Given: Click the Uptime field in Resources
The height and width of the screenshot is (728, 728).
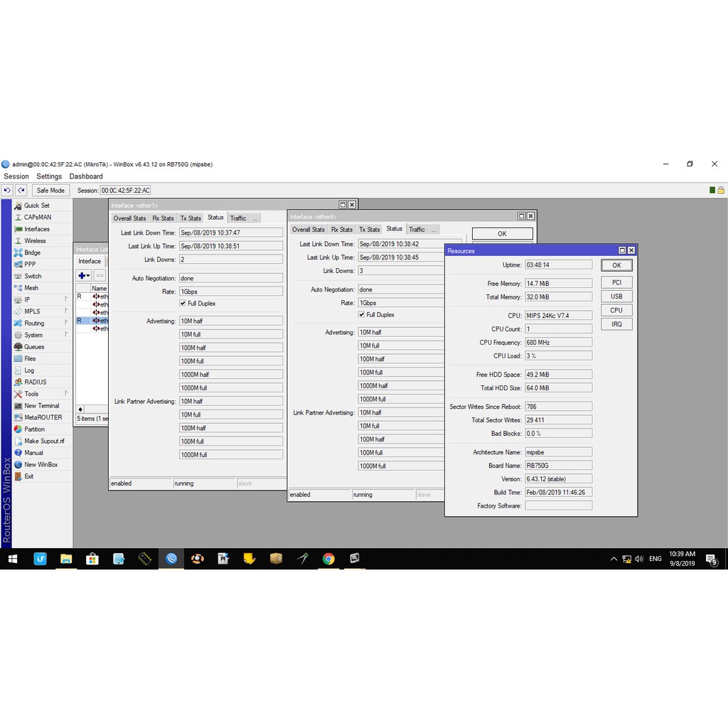Looking at the screenshot, I should 558,264.
